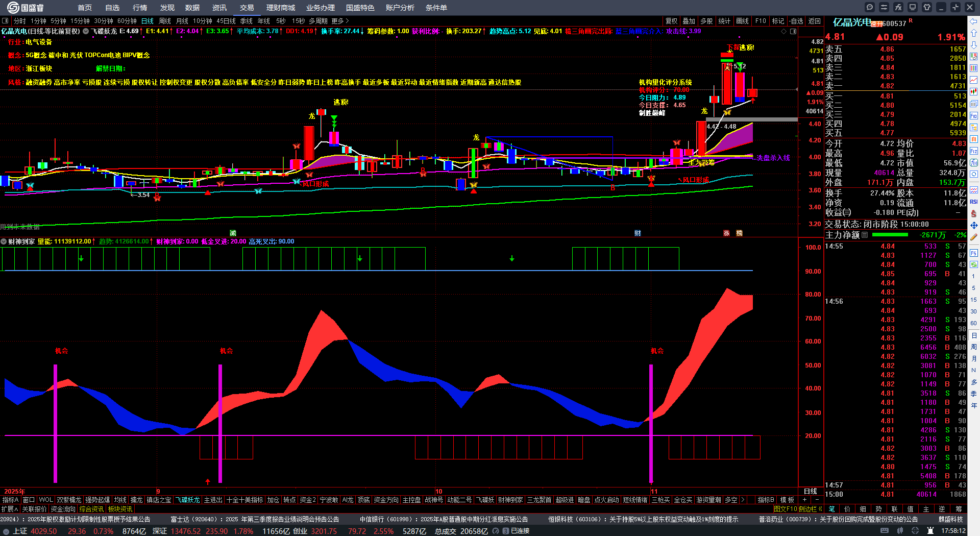Image resolution: width=980 pixels, height=536 pixels.
Task: Click the sell/buy ratio divider bar
Action: point(895,91)
